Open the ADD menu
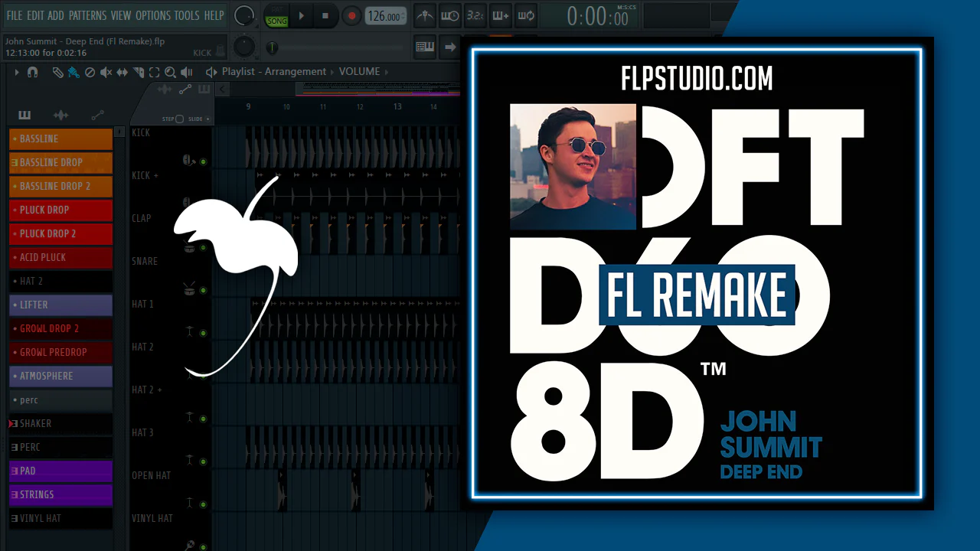 pyautogui.click(x=56, y=15)
